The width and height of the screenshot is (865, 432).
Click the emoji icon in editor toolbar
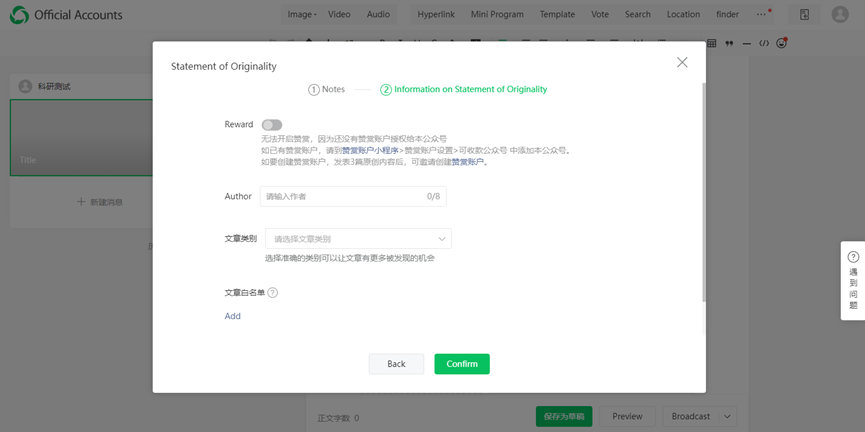click(782, 44)
